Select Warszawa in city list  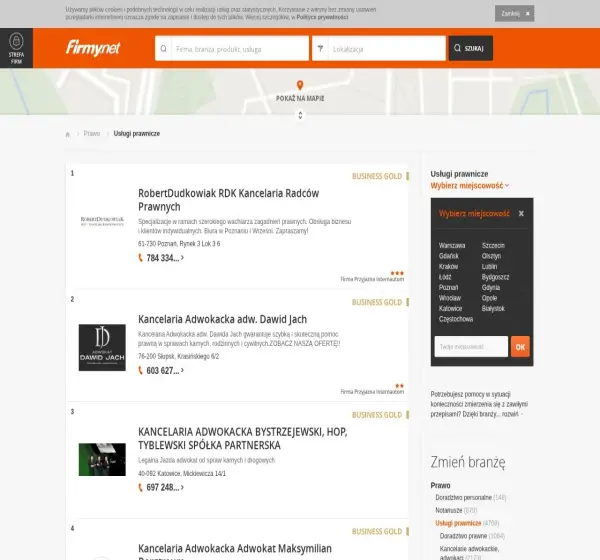(452, 245)
